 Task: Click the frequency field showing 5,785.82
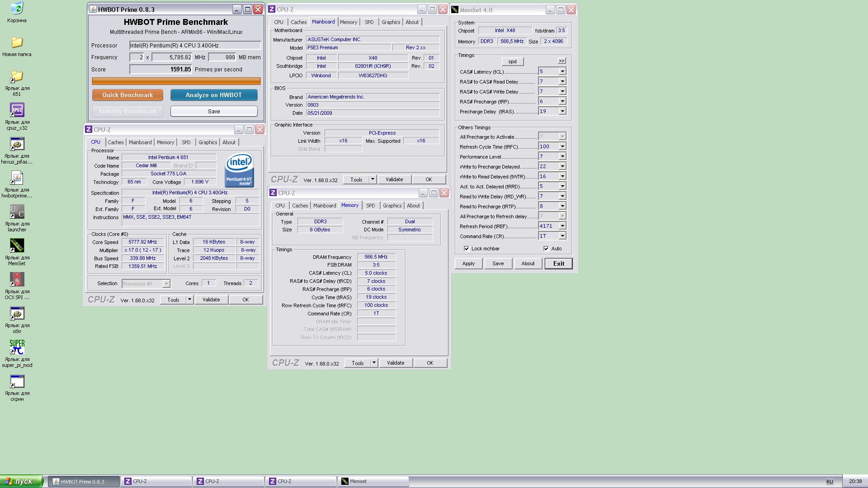click(x=172, y=57)
